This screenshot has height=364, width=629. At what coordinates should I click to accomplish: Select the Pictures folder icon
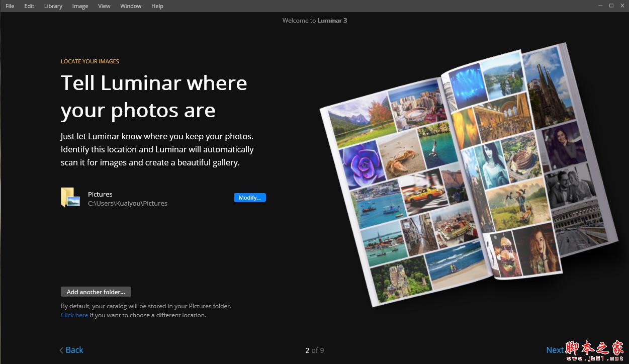pyautogui.click(x=70, y=197)
